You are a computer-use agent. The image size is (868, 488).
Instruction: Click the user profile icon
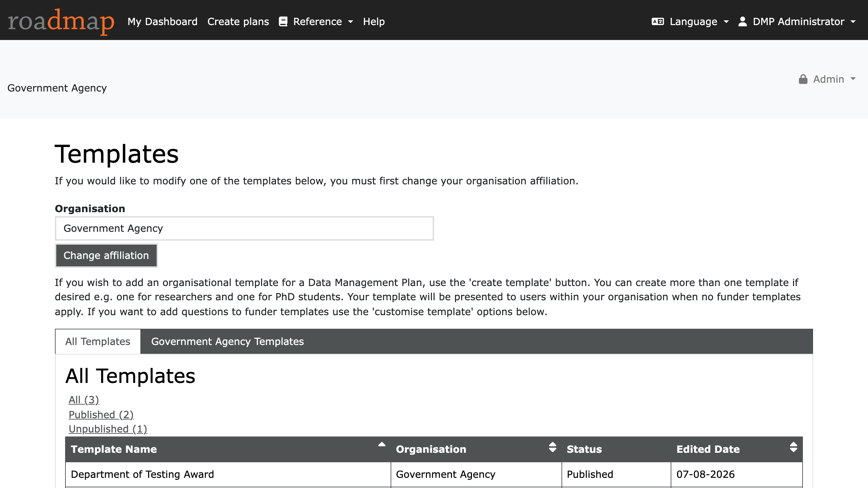click(743, 22)
